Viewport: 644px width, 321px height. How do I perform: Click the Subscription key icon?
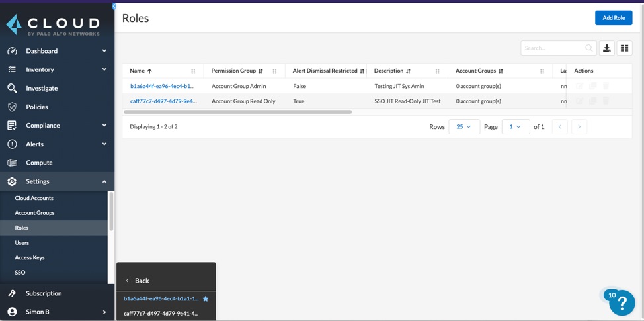[x=12, y=293]
